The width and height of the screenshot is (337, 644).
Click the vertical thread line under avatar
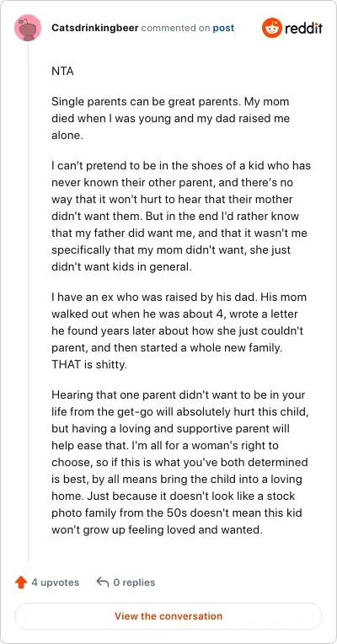[x=28, y=302]
